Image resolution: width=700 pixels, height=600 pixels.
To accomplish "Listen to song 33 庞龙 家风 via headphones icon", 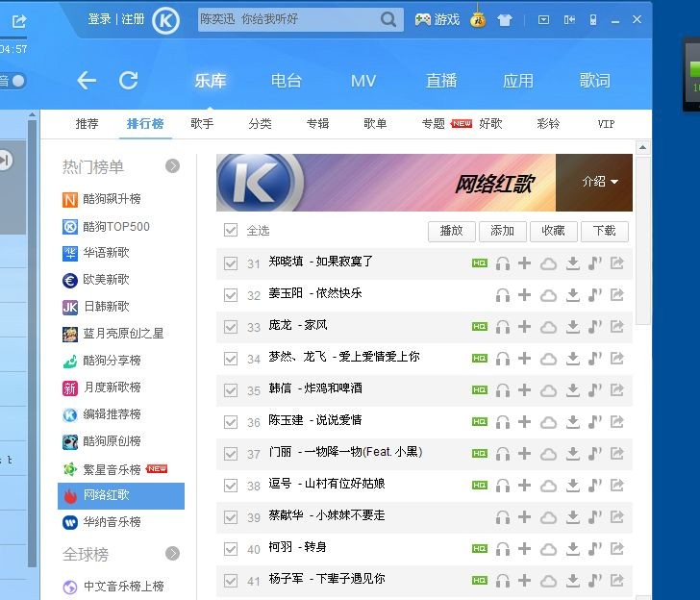I will click(x=502, y=326).
